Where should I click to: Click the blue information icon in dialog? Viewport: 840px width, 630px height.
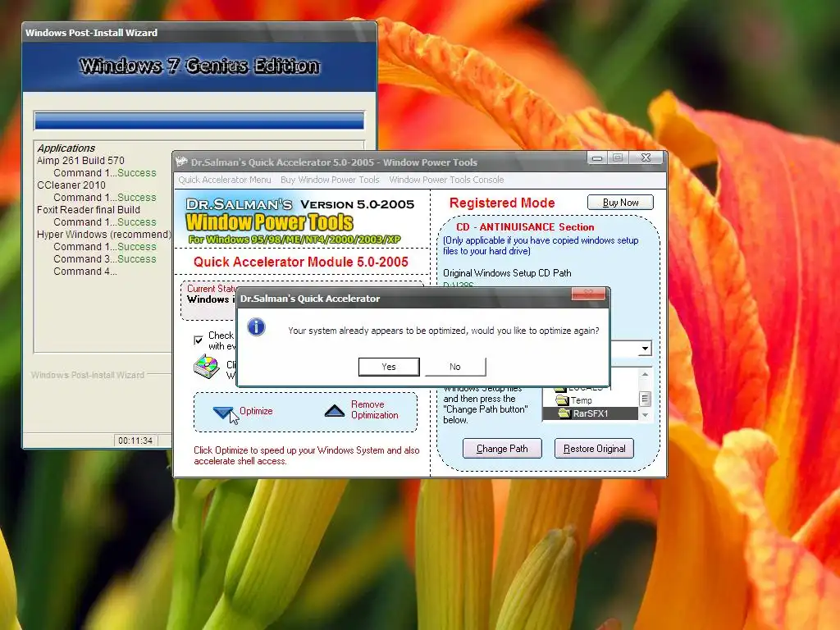257,326
